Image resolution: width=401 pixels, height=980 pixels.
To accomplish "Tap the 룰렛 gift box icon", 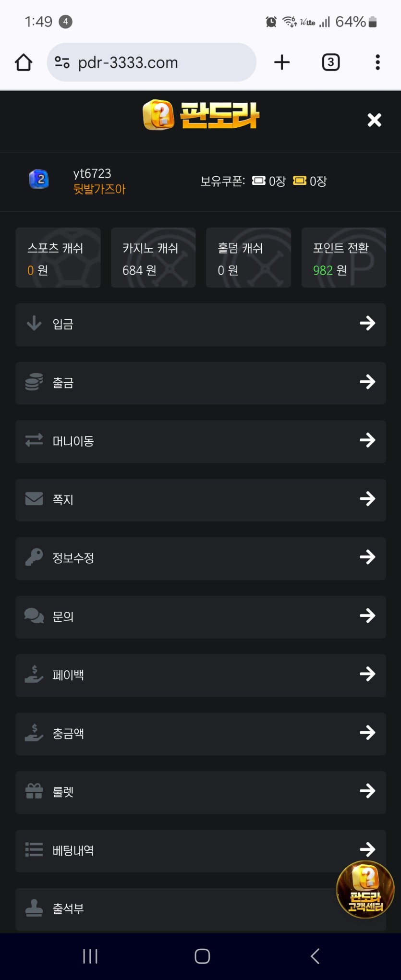I will click(34, 791).
